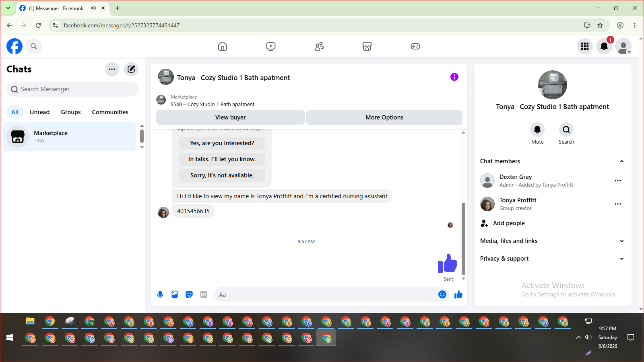The image size is (644, 362).
Task: Click the View buyer button
Action: [230, 117]
